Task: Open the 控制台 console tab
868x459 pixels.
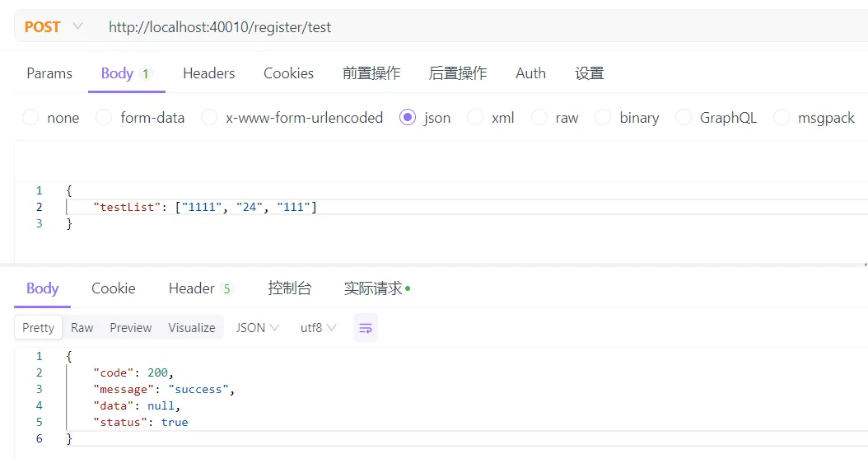Action: (290, 288)
